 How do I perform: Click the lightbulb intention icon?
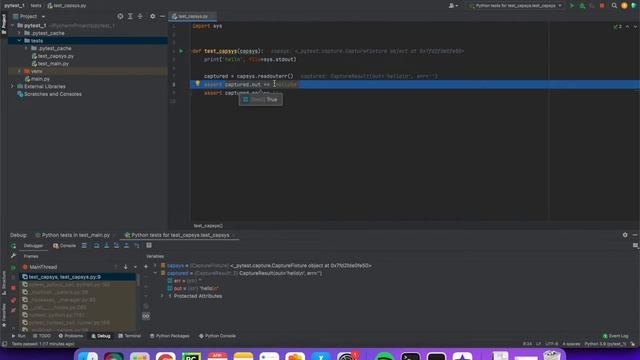(198, 84)
